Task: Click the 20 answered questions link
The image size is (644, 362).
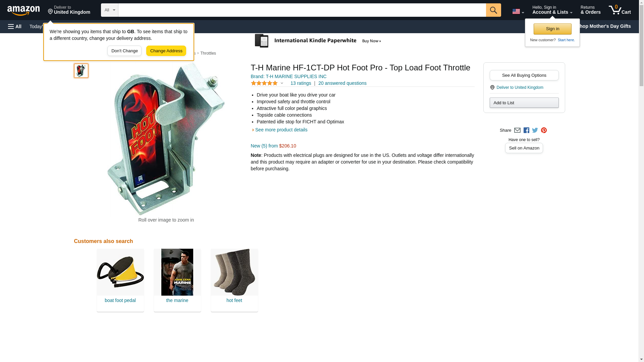Action: click(342, 83)
